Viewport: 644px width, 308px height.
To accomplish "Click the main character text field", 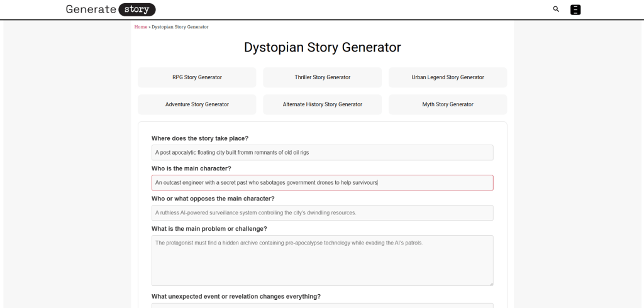I will pos(322,183).
